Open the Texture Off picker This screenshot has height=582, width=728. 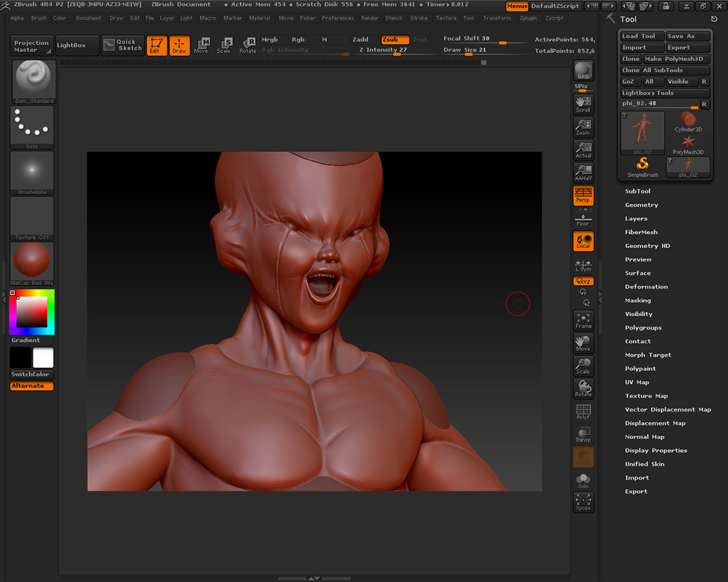pos(31,218)
